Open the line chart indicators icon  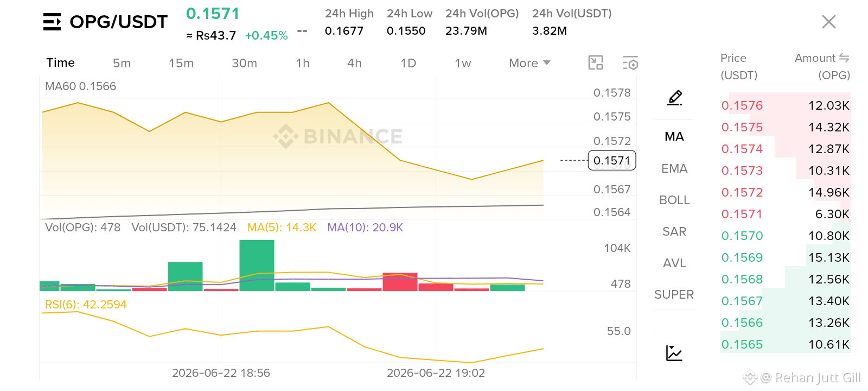point(674,353)
